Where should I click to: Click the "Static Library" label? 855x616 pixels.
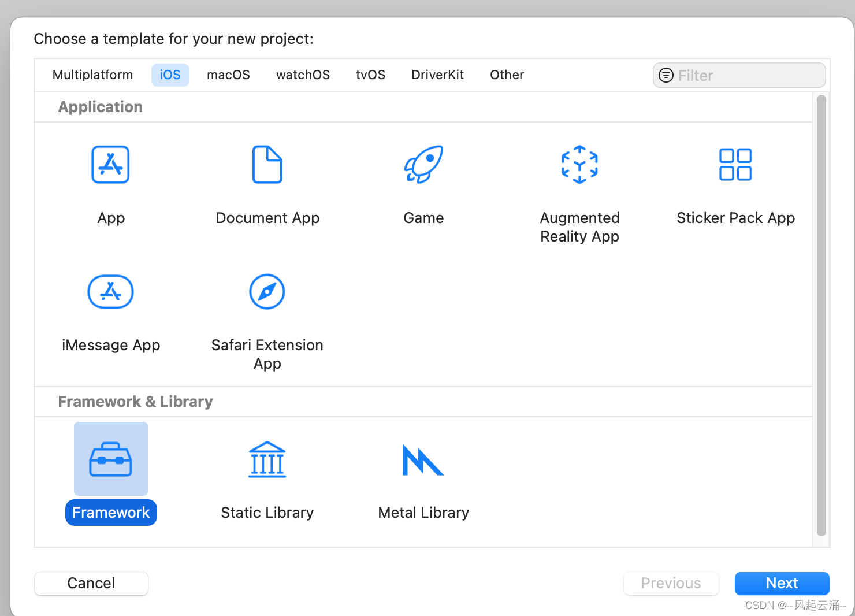267,513
